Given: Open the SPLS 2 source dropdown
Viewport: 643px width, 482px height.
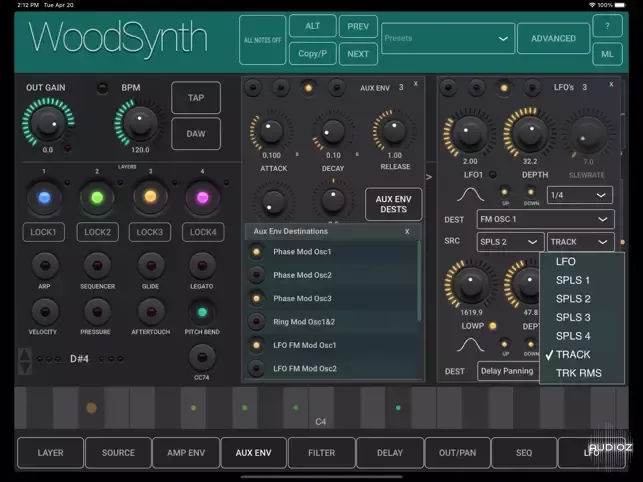Looking at the screenshot, I should pyautogui.click(x=510, y=242).
